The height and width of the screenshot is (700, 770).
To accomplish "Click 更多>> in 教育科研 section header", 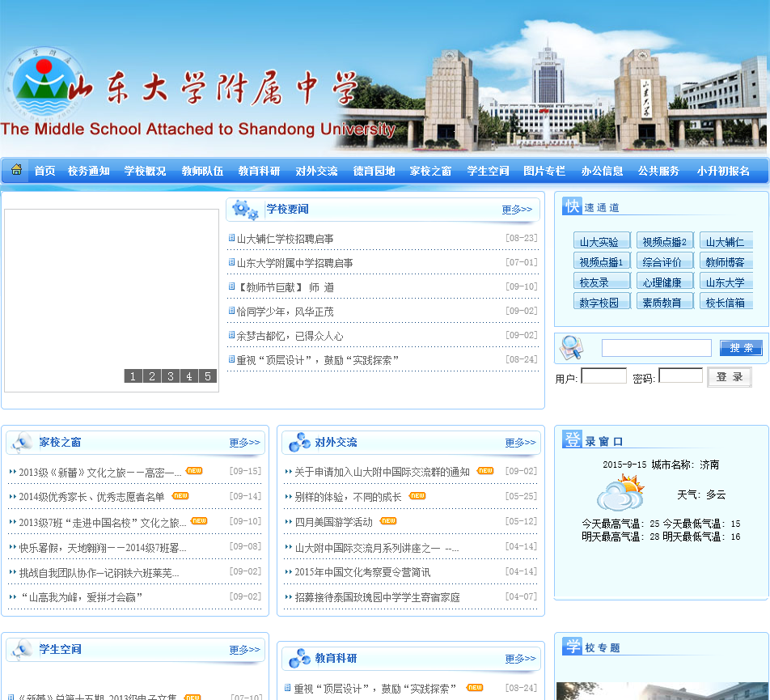I will coord(521,659).
